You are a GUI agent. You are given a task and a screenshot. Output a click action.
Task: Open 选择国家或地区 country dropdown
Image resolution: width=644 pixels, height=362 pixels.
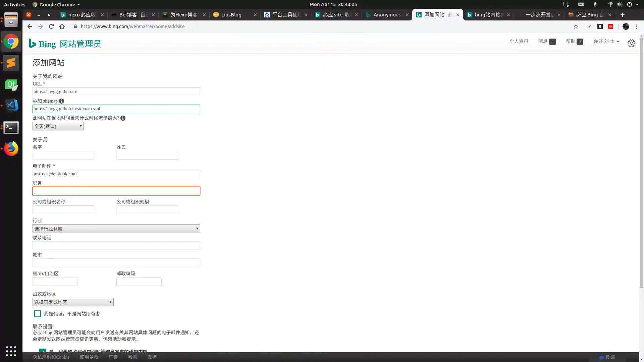[x=73, y=302]
